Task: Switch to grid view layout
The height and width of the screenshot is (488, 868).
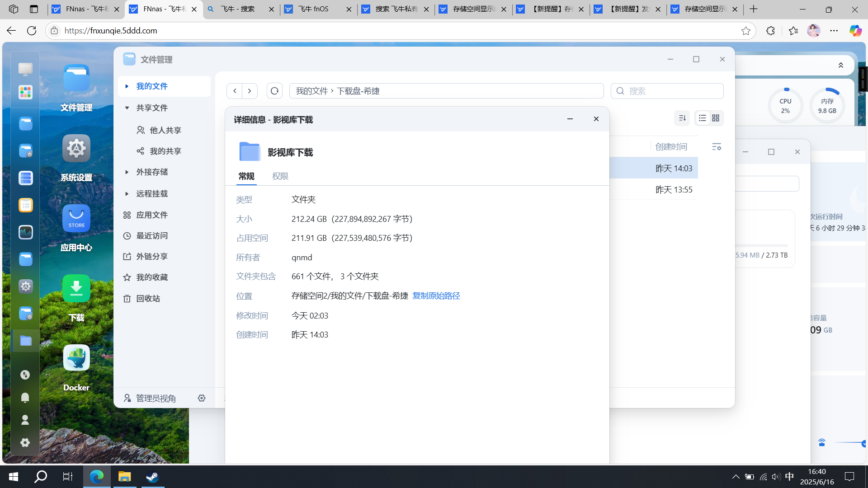Action: pos(716,118)
